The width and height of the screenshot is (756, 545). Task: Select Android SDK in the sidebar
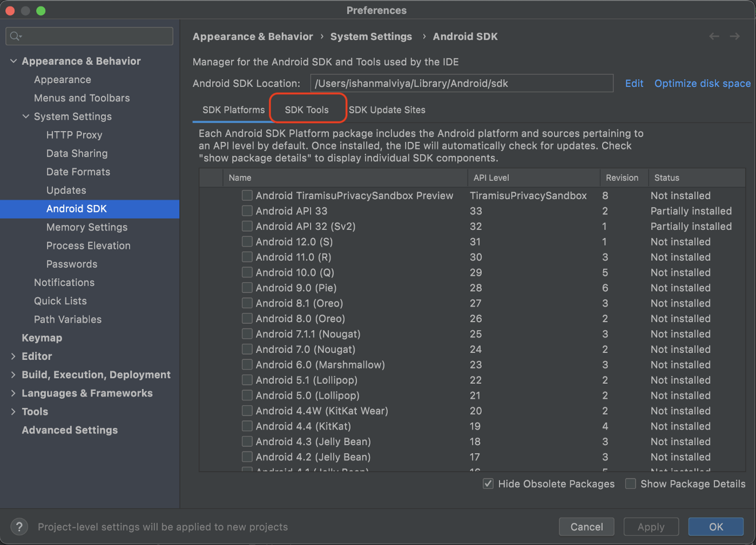[x=76, y=209]
